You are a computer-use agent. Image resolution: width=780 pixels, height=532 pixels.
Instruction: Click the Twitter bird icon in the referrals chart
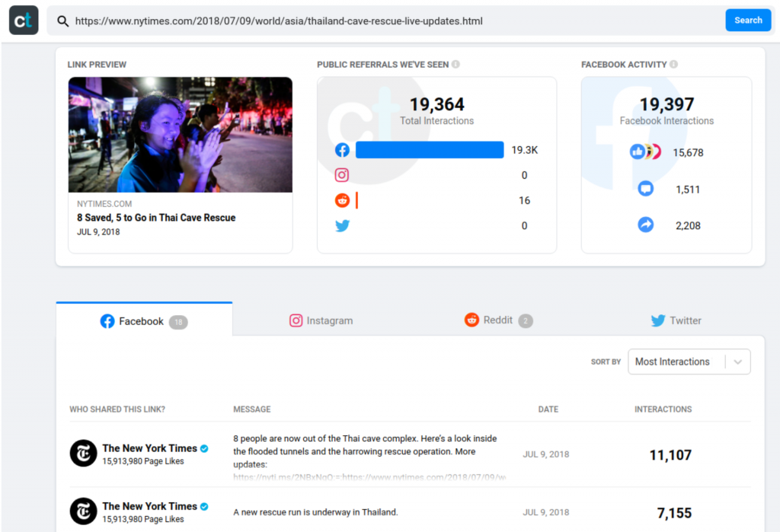[342, 226]
